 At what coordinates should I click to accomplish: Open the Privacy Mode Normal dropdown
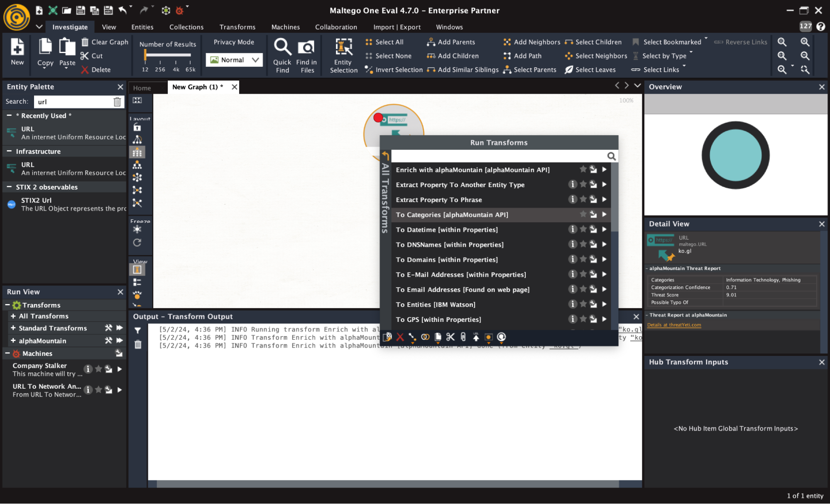[x=234, y=60]
